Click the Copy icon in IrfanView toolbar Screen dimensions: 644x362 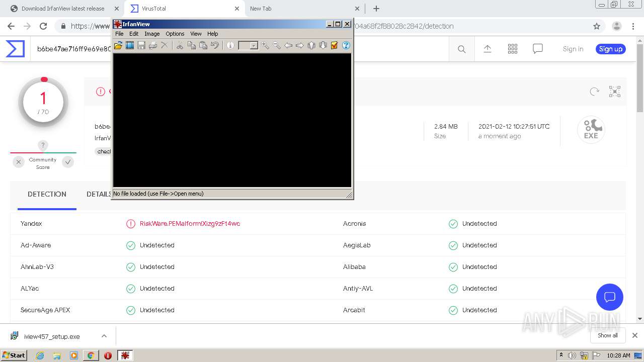pyautogui.click(x=191, y=45)
